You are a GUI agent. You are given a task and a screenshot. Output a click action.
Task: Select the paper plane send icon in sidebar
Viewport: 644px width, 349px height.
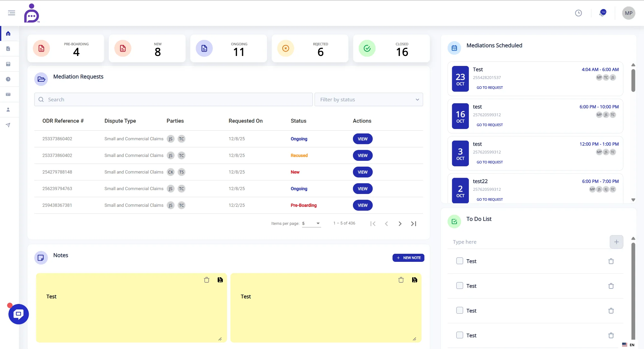(x=7, y=125)
